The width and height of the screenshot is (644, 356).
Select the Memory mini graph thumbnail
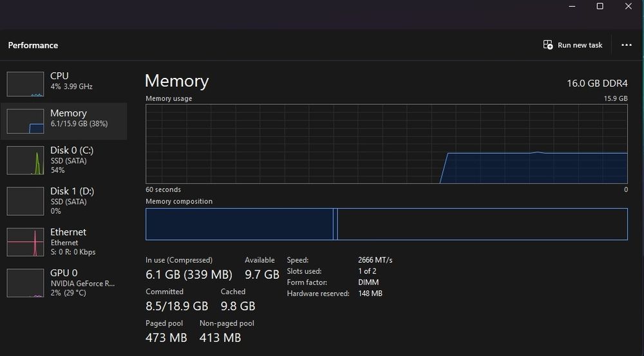[x=26, y=121]
